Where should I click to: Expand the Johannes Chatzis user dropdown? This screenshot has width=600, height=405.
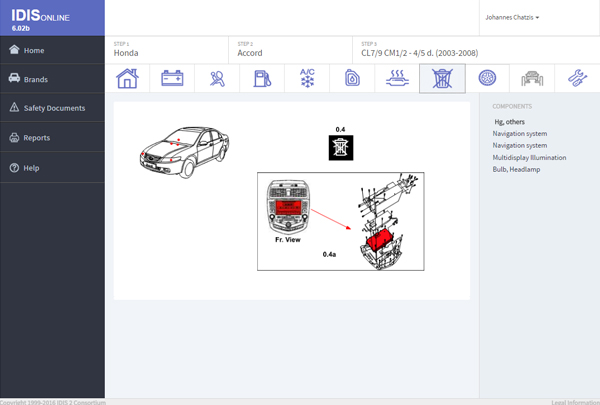click(512, 17)
